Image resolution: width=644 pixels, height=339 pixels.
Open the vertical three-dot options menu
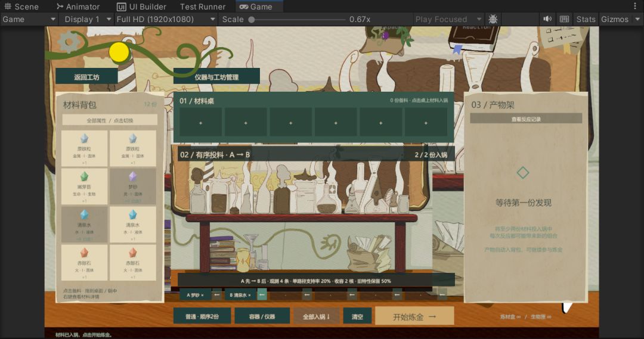pyautogui.click(x=635, y=6)
